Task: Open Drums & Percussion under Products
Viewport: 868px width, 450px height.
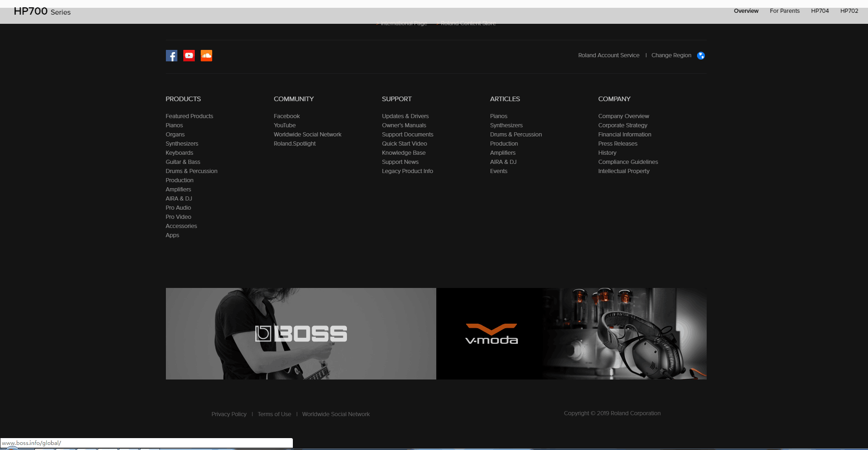Action: 192,171
